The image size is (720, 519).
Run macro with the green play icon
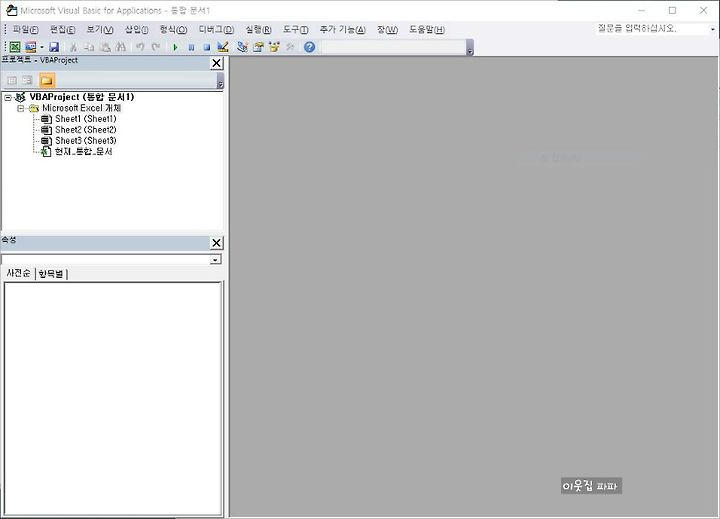click(175, 47)
